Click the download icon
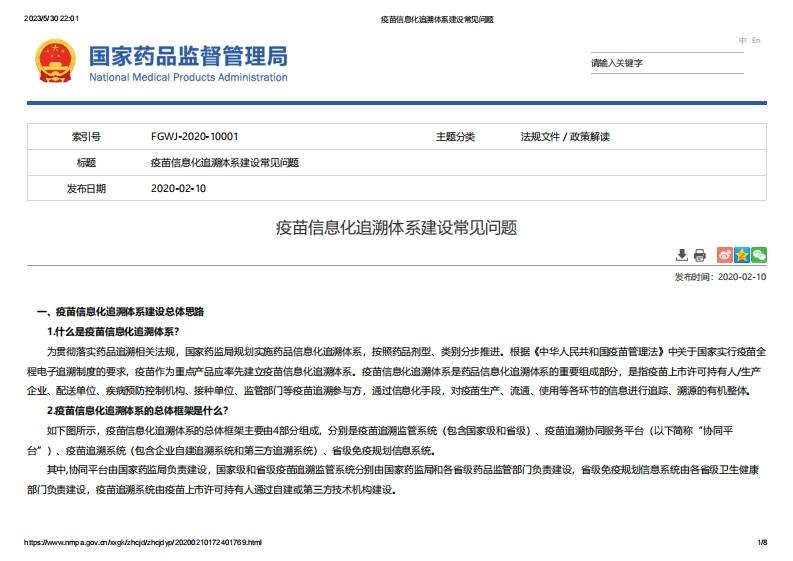 coord(682,255)
